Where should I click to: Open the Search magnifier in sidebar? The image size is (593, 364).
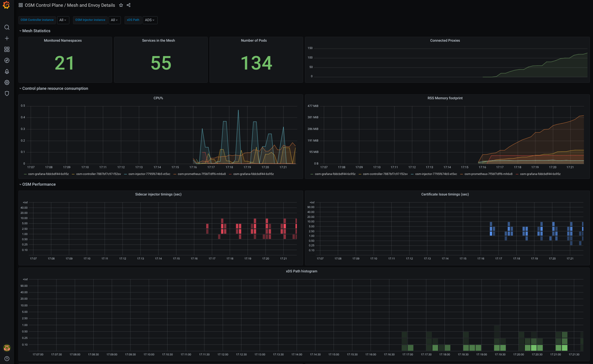[7, 27]
